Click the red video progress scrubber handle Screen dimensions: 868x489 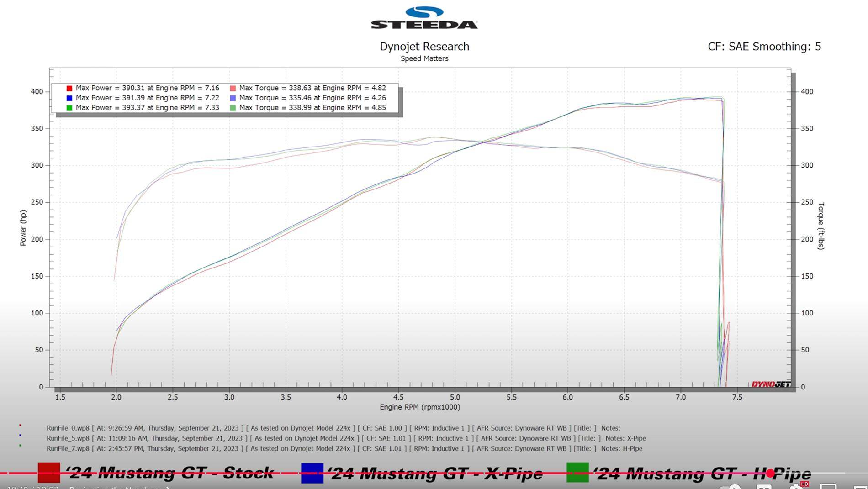(x=771, y=473)
